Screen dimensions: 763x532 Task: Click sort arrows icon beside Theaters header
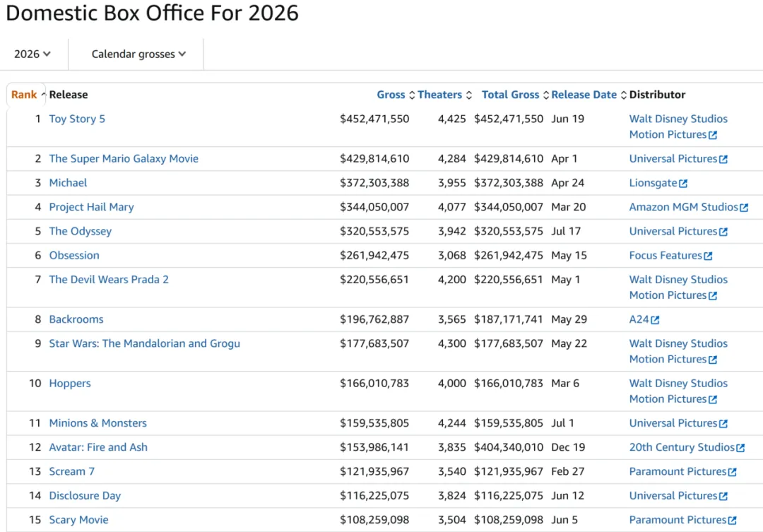click(468, 95)
